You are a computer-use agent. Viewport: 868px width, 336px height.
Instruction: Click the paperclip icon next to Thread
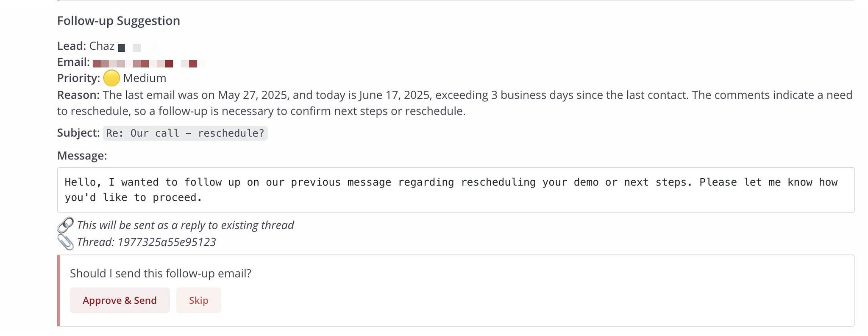coord(65,242)
